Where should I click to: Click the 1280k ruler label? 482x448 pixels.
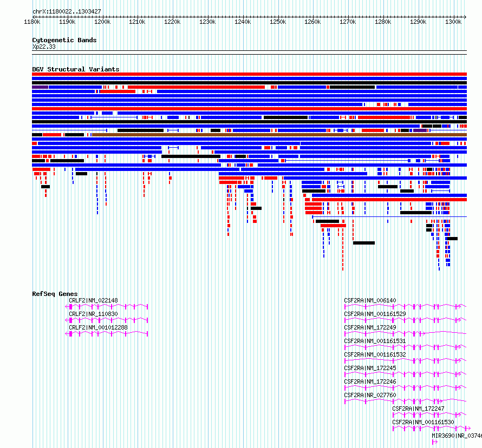point(383,22)
